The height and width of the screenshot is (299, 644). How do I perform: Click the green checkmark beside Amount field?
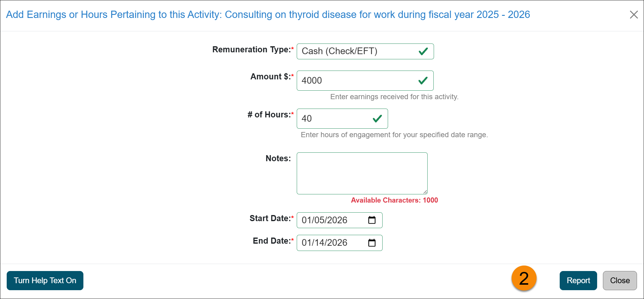423,81
